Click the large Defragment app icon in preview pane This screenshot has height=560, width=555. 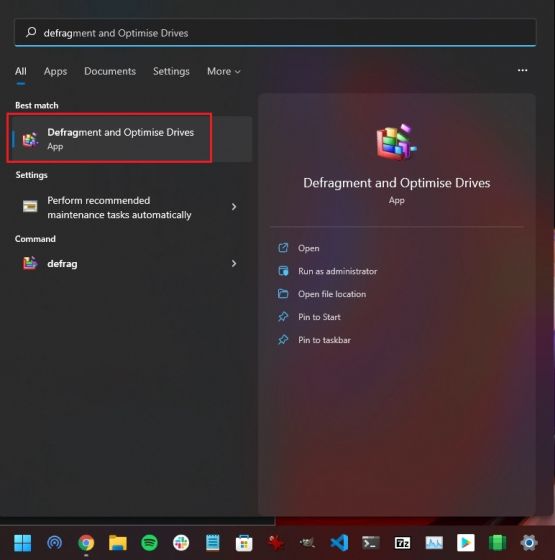click(396, 142)
